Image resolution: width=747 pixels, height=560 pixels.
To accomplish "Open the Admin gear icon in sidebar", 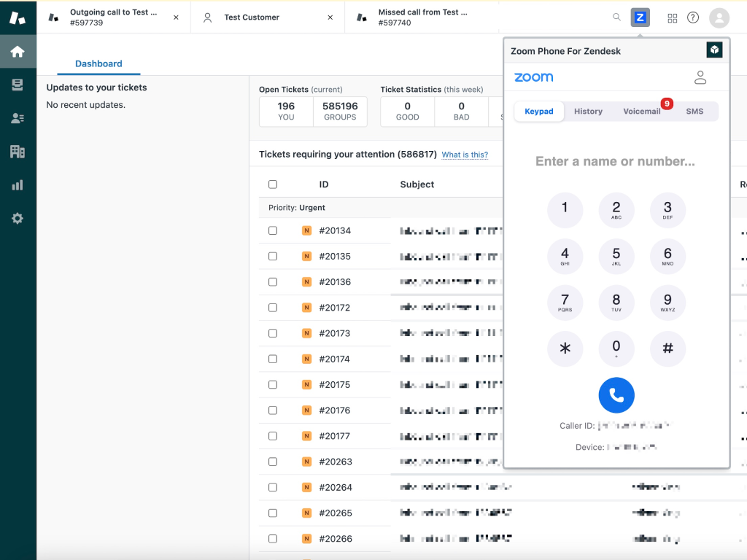I will coord(18,218).
